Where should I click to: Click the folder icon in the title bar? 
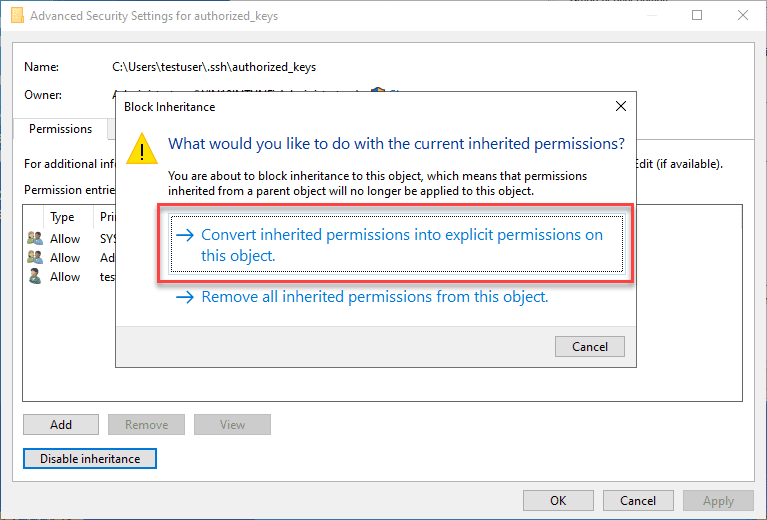coord(17,16)
